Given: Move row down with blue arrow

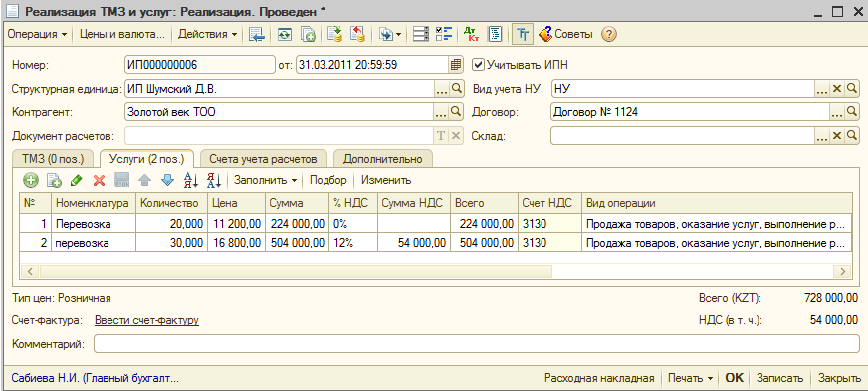Looking at the screenshot, I should pyautogui.click(x=167, y=180).
